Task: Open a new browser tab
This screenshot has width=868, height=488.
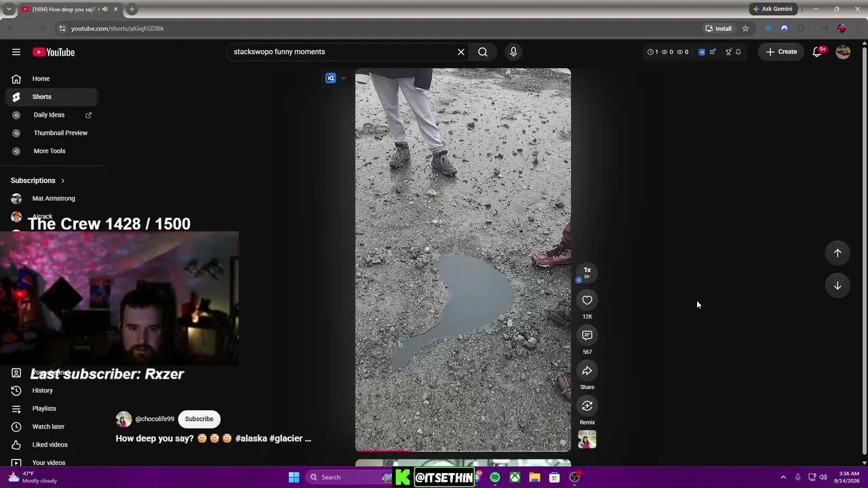Action: point(132,9)
